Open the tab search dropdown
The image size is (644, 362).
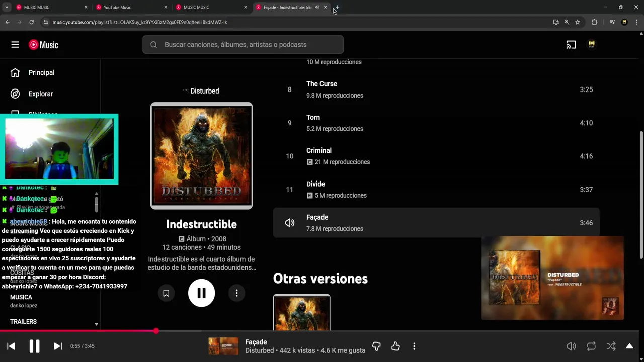coord(7,7)
